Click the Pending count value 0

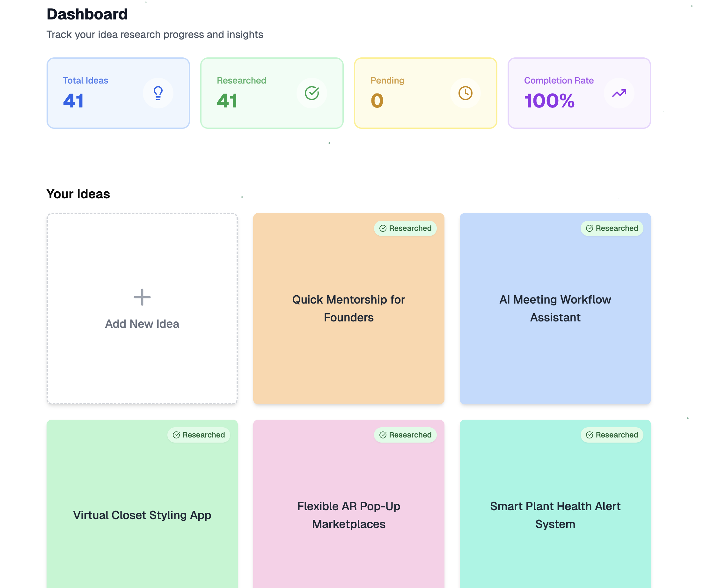coord(377,100)
